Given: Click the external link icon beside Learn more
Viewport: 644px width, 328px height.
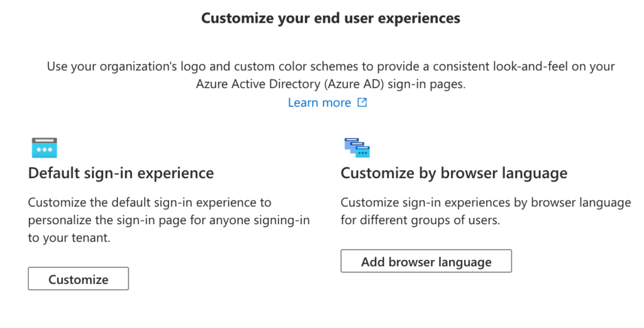Looking at the screenshot, I should point(362,102).
